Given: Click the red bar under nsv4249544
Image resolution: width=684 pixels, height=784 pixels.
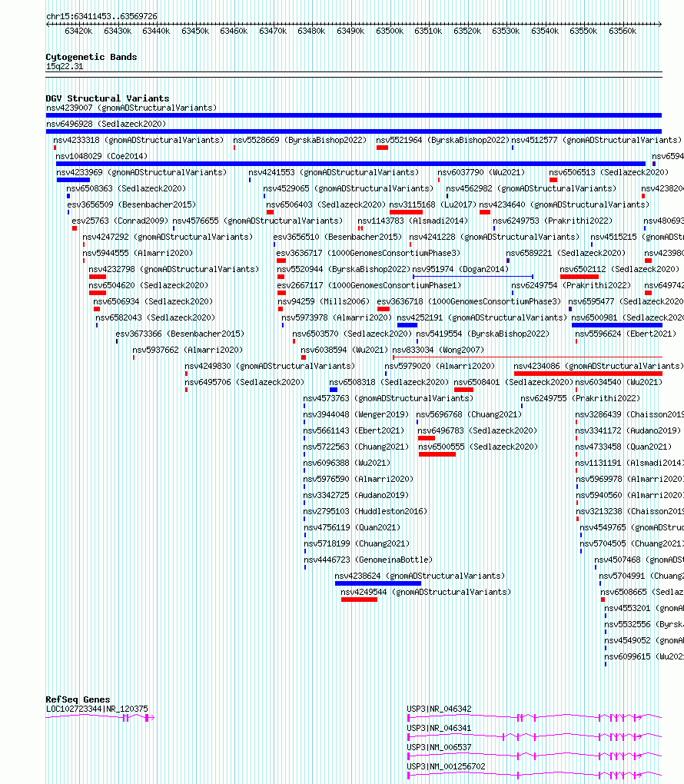Looking at the screenshot, I should pos(359,600).
